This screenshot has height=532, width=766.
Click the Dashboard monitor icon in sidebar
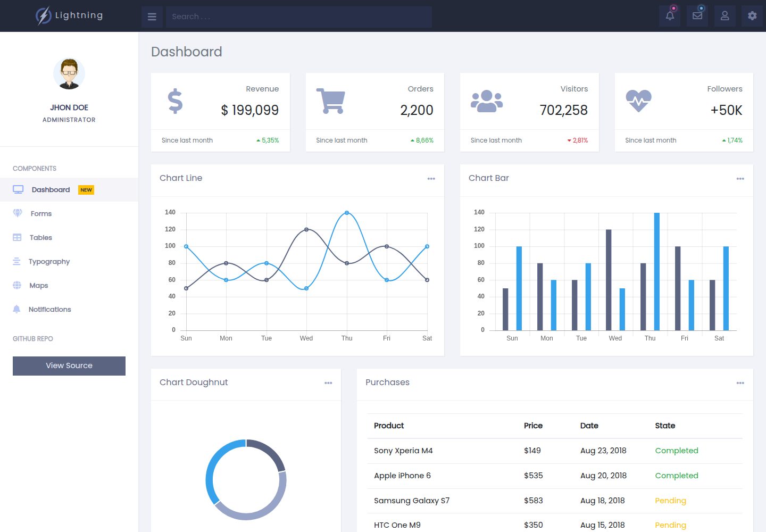click(18, 189)
